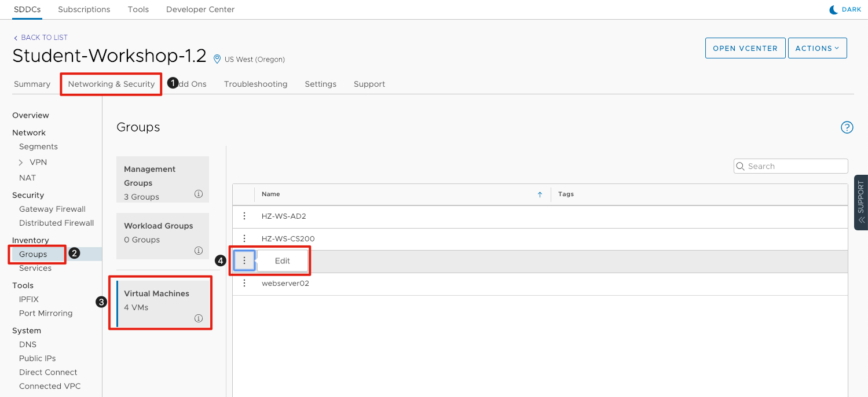Viewport: 868px width, 397px height.
Task: Open the Subscriptions top navigation tab
Action: (x=84, y=10)
